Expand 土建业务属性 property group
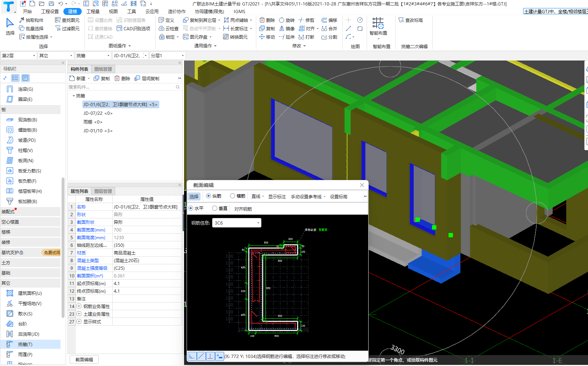 [79, 314]
